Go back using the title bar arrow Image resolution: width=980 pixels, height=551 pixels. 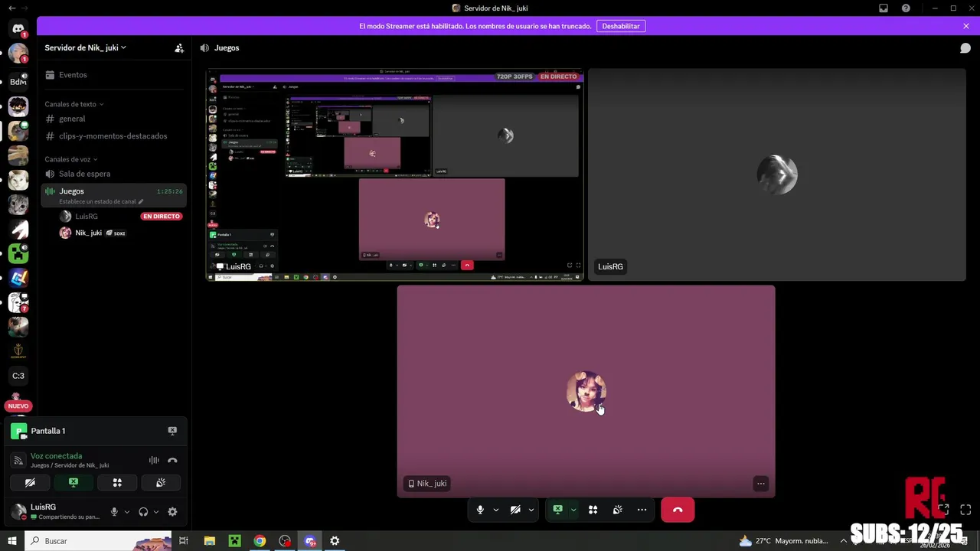click(x=11, y=8)
